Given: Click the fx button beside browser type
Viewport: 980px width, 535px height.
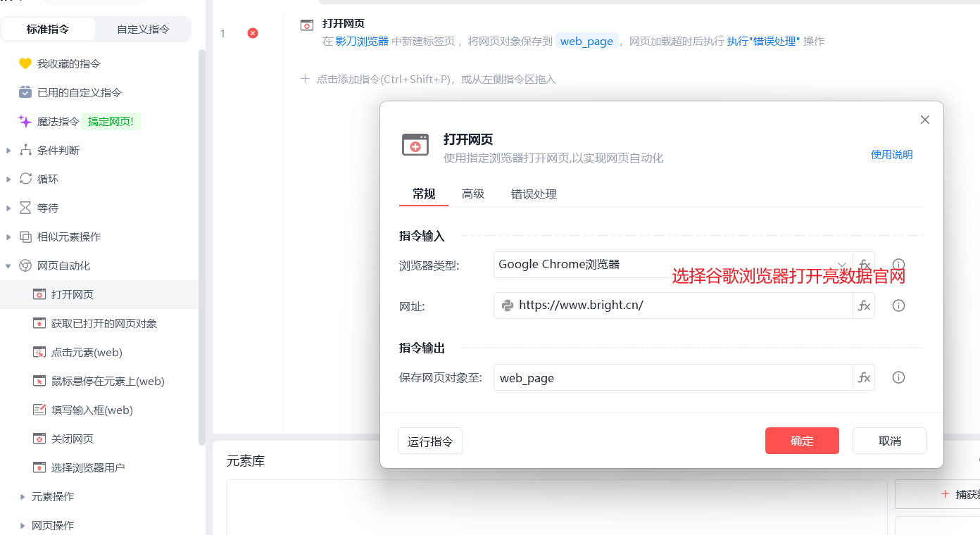Looking at the screenshot, I should click(x=864, y=265).
